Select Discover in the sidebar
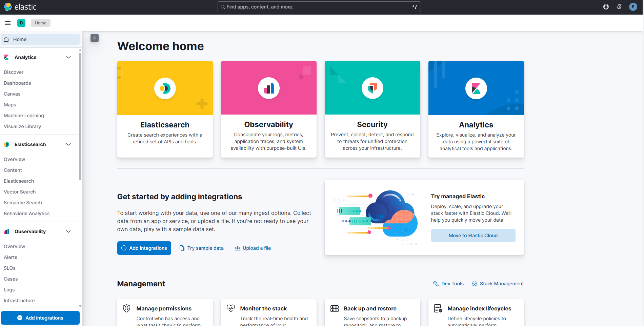Viewport: 644px width, 326px height. (x=14, y=72)
